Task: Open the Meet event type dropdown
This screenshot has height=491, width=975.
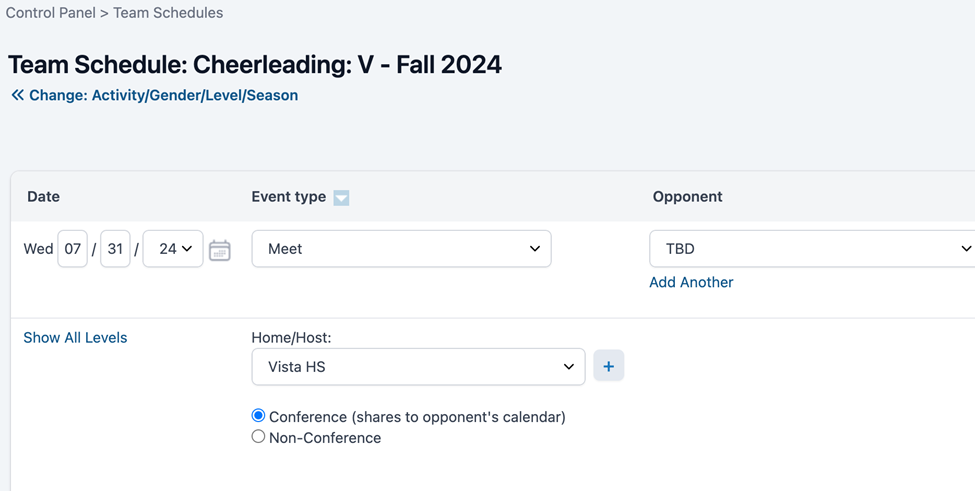Action: 401,249
